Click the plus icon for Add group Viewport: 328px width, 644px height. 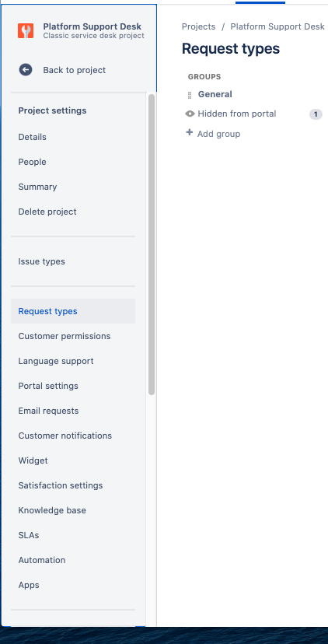(189, 132)
